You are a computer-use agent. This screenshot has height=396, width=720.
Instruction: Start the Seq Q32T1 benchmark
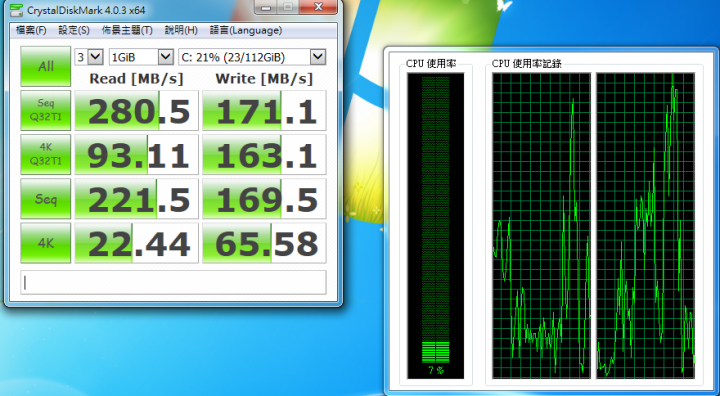(x=45, y=110)
